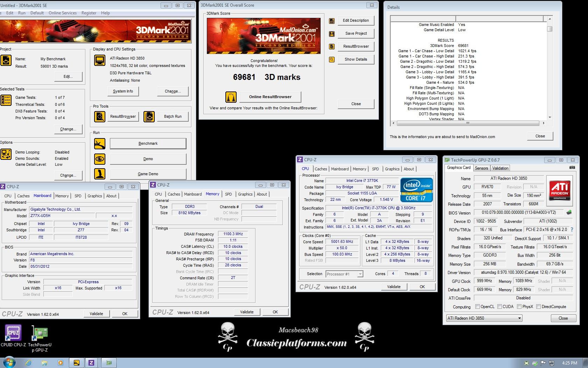This screenshot has height=368, width=588.
Task: Open Internet Explorer from the taskbar
Action: (29, 363)
